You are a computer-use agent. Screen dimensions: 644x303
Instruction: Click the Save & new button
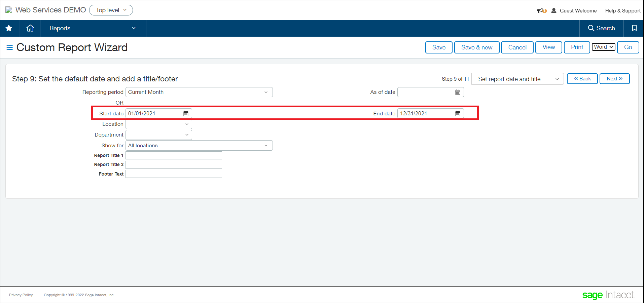pyautogui.click(x=477, y=47)
